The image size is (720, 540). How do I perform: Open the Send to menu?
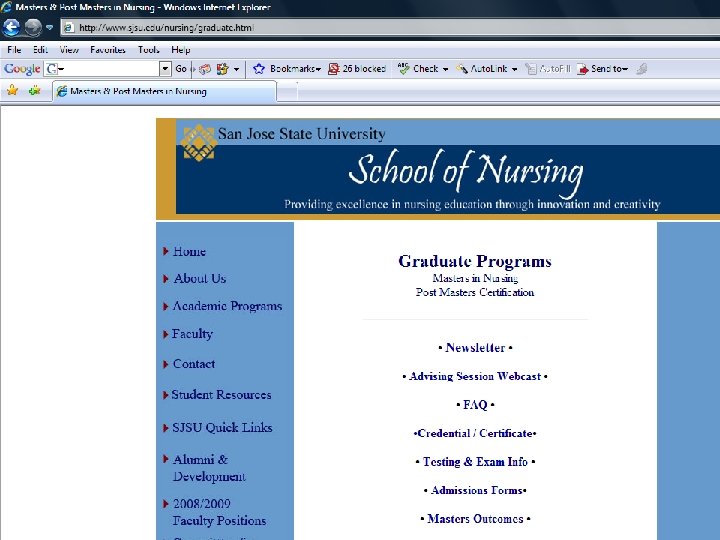click(602, 69)
